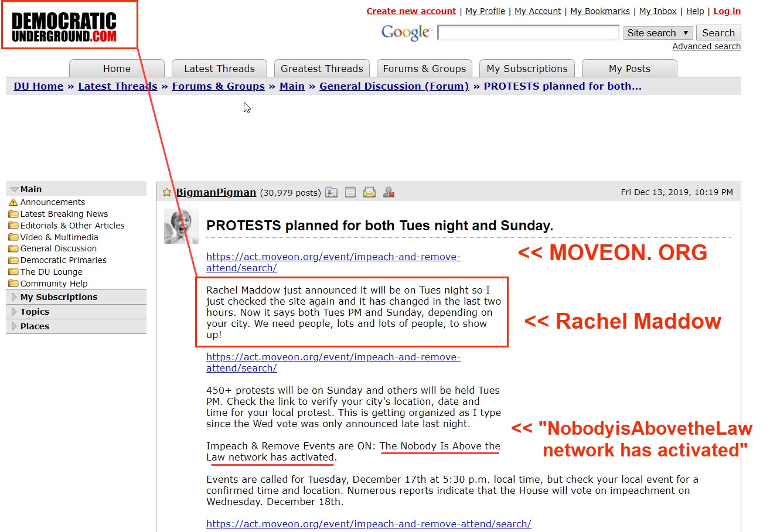
Task: Click the star icon beside BigmanPigman
Action: tap(167, 192)
